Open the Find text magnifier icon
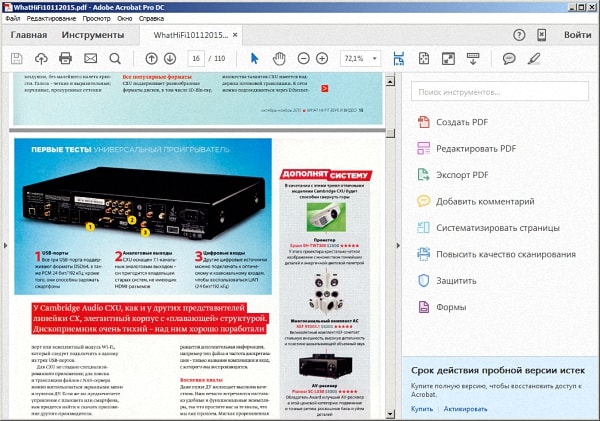The width and height of the screenshot is (600, 421). 115,59
